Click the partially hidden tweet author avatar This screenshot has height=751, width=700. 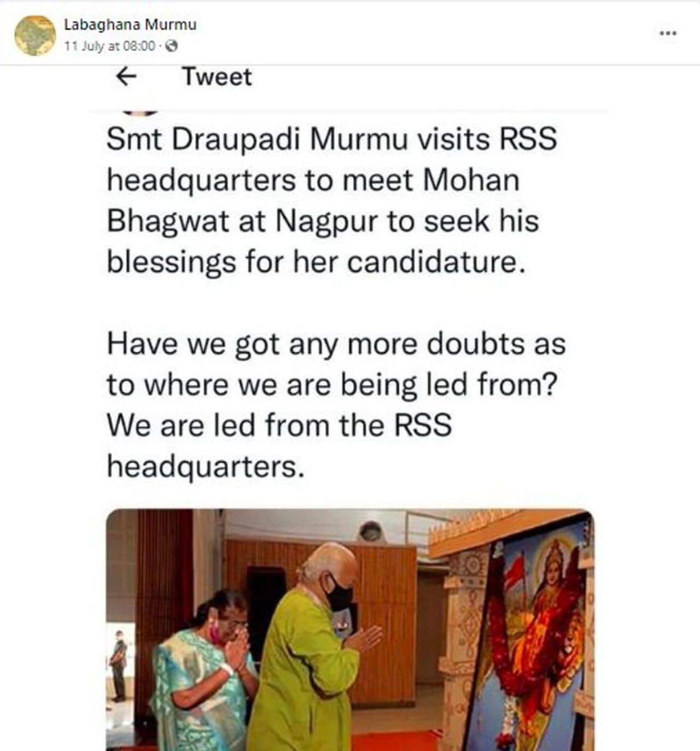point(140,112)
